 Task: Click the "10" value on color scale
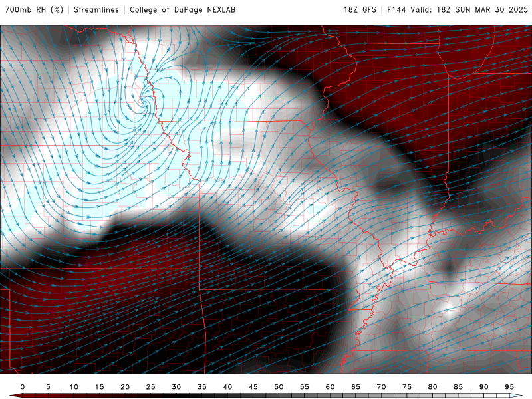click(74, 387)
